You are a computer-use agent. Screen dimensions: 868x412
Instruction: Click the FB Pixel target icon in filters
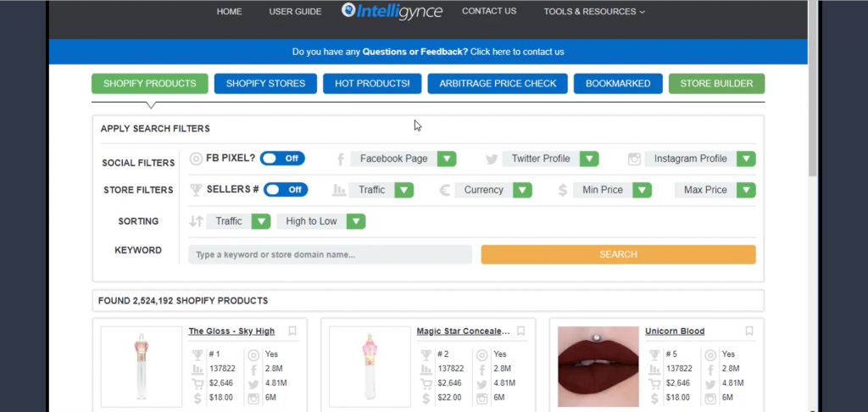[196, 159]
